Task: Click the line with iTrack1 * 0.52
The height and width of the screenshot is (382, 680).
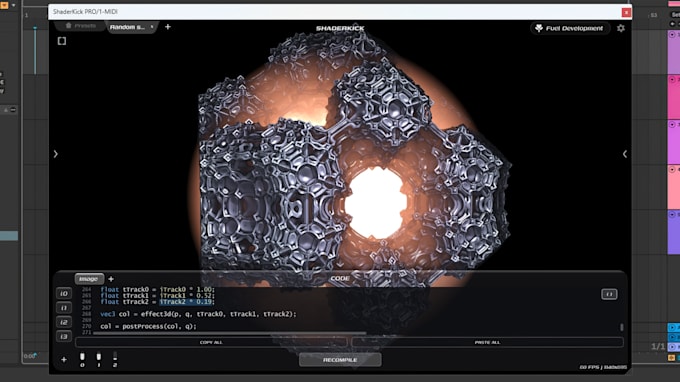Action: [157, 296]
